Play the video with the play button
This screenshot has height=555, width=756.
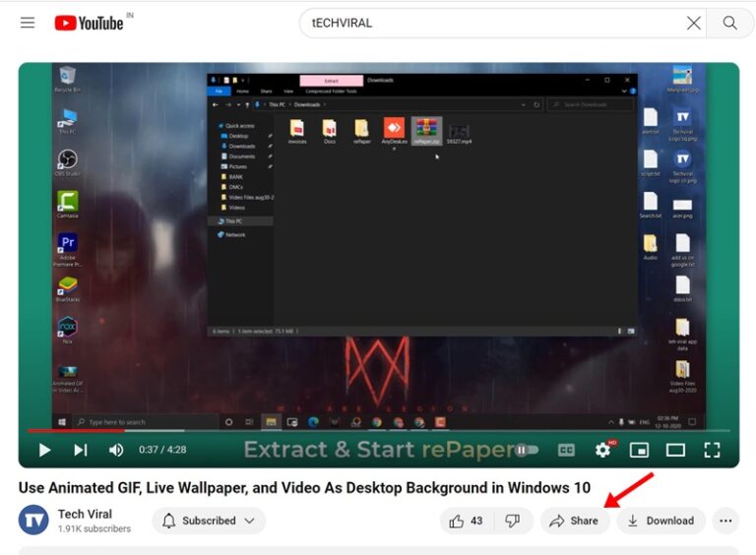44,450
